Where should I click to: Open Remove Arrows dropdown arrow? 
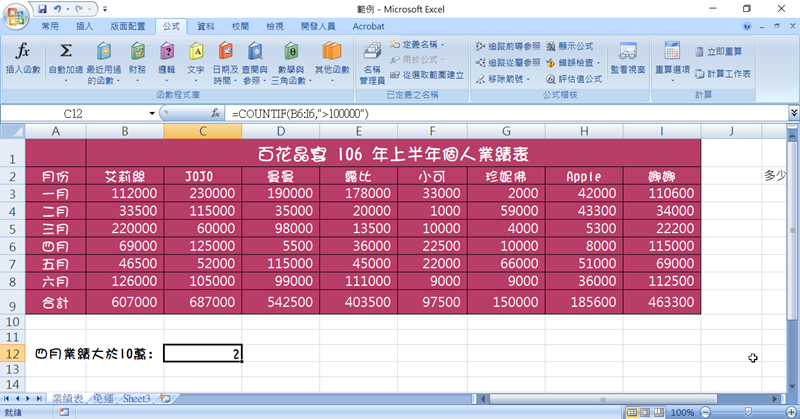529,79
